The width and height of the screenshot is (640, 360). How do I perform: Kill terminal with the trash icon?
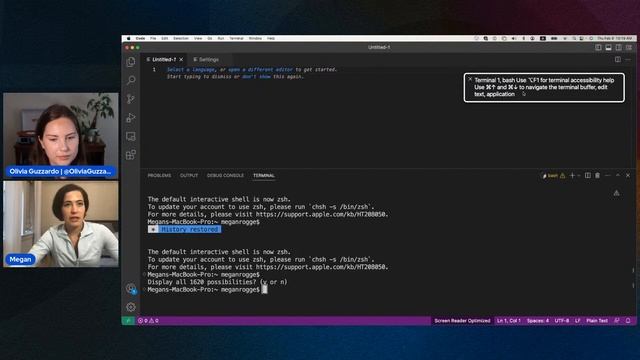598,176
